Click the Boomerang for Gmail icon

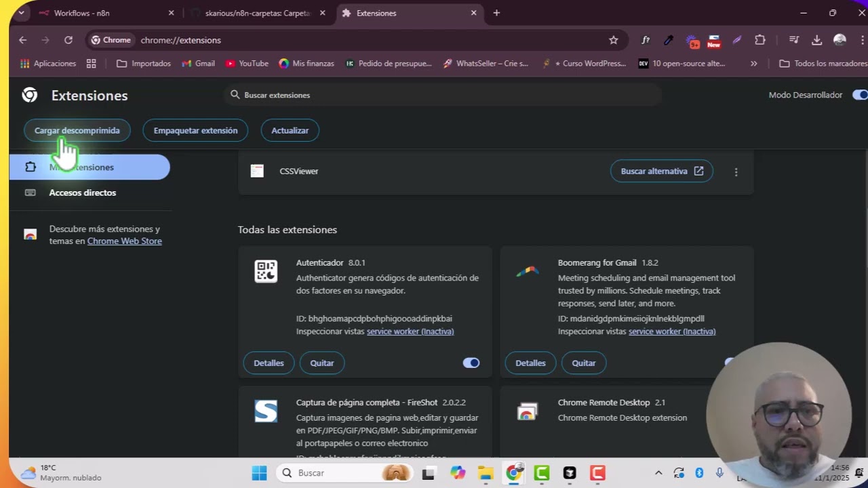coord(528,271)
